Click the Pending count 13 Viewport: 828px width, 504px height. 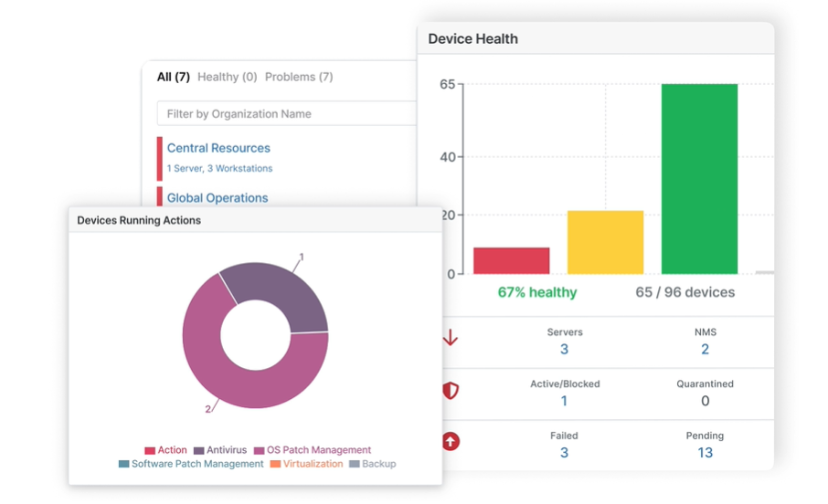point(705,452)
